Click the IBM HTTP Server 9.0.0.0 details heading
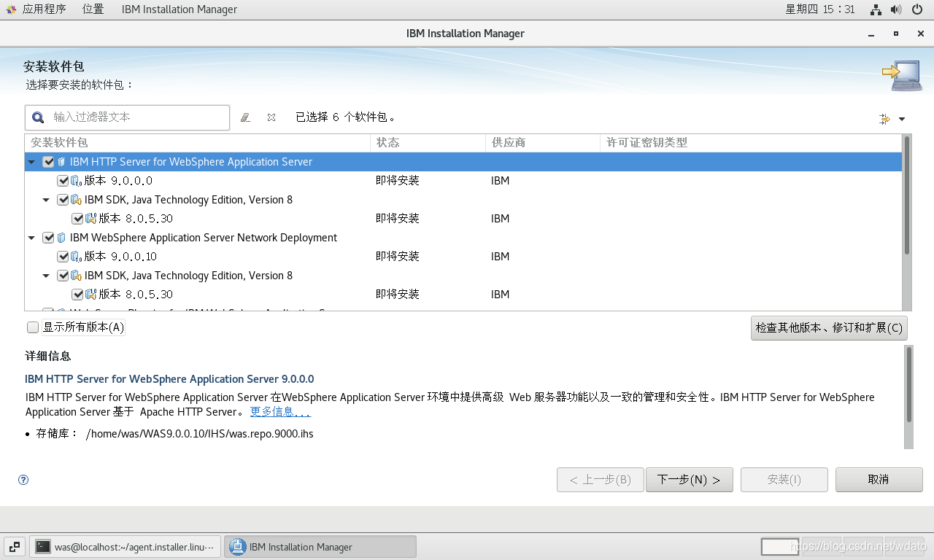The image size is (934, 560). pyautogui.click(x=169, y=379)
